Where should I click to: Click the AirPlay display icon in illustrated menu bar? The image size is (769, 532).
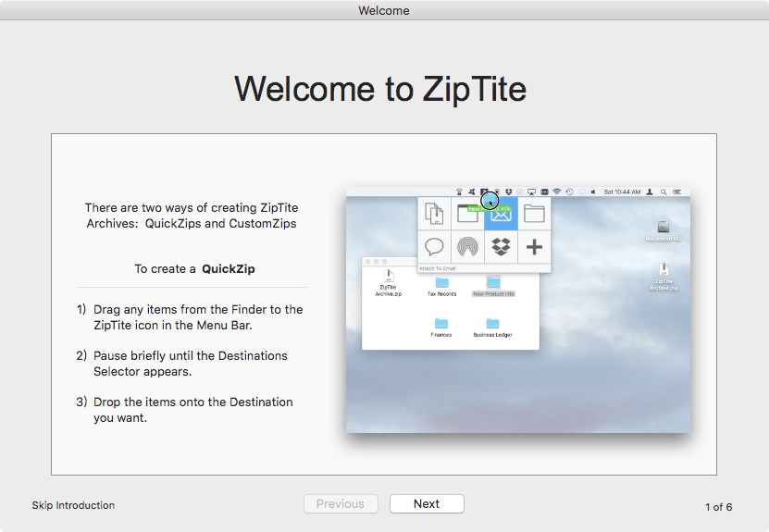(531, 192)
